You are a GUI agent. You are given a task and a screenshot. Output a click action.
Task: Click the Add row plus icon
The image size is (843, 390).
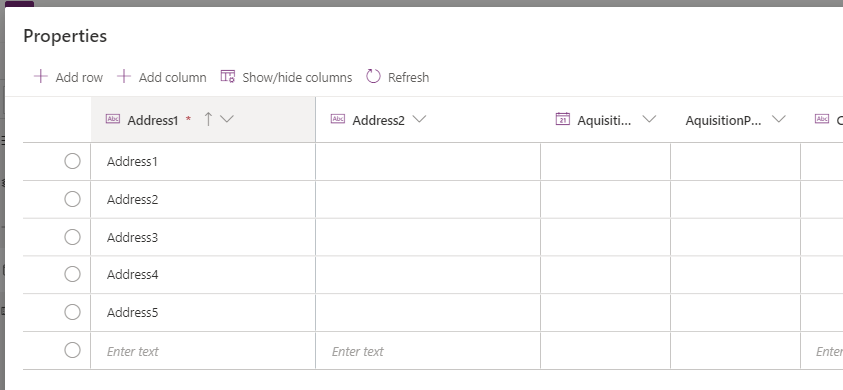(40, 76)
